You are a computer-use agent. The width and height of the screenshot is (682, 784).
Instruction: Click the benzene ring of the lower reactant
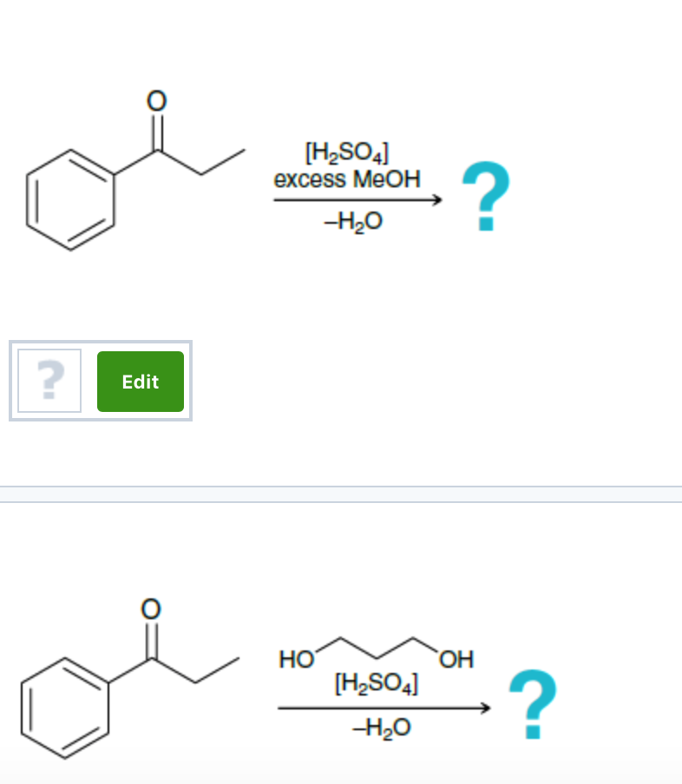click(x=65, y=707)
